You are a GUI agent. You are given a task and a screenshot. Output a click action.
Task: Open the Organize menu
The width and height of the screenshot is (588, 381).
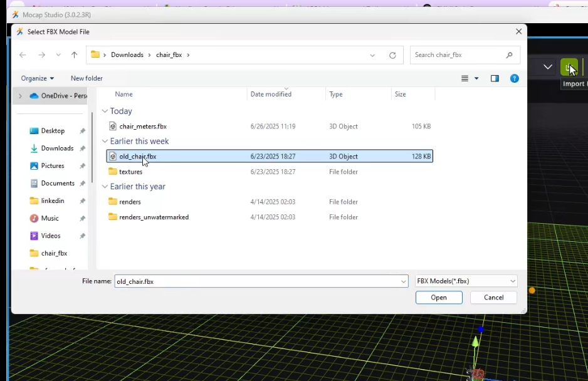(x=38, y=78)
